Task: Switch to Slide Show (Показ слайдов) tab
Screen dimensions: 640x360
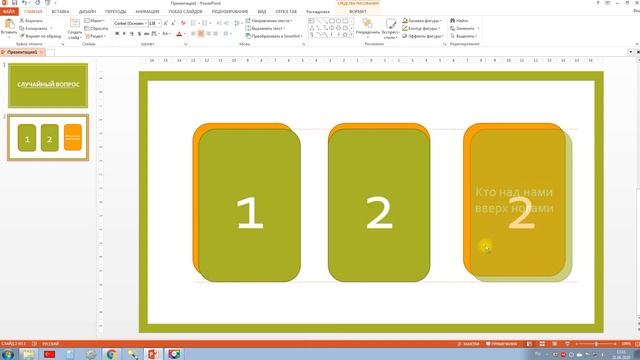Action: coord(185,11)
